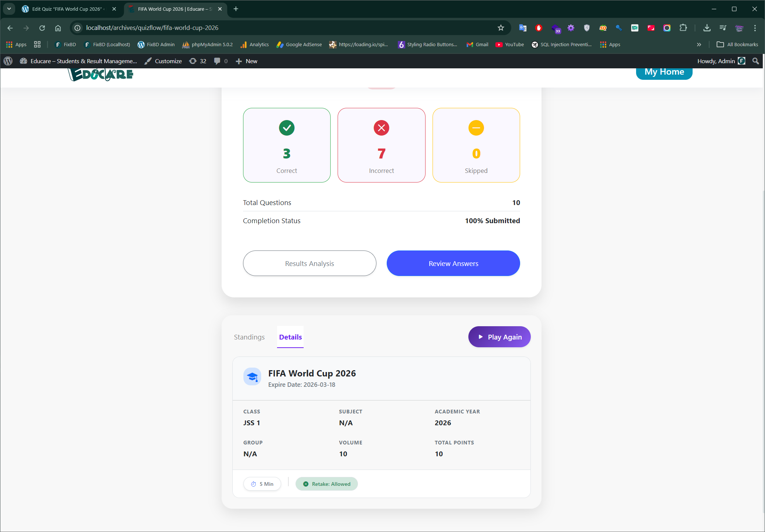Click the Review Answers button
Image resolution: width=765 pixels, height=532 pixels.
point(453,263)
